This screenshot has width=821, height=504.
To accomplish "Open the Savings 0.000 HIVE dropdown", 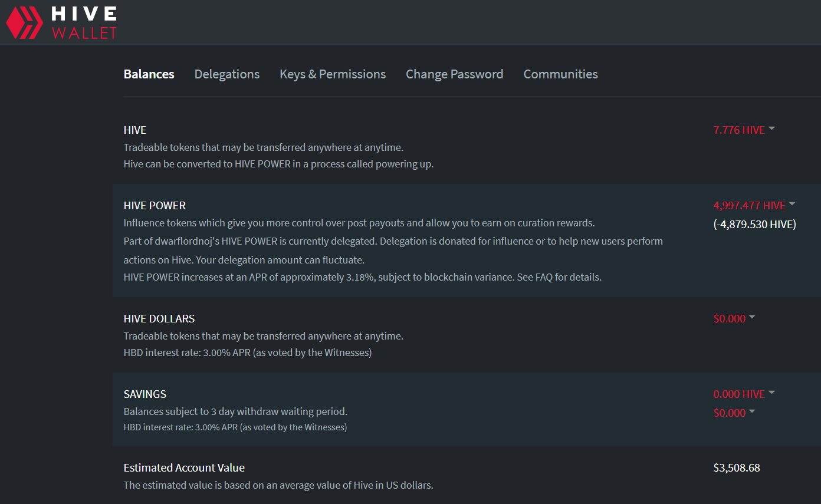I will (x=744, y=394).
